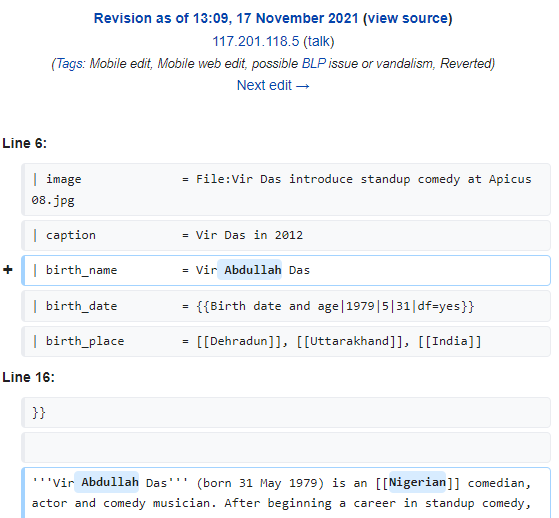Click the plus marker beside birth_name line

[8, 270]
